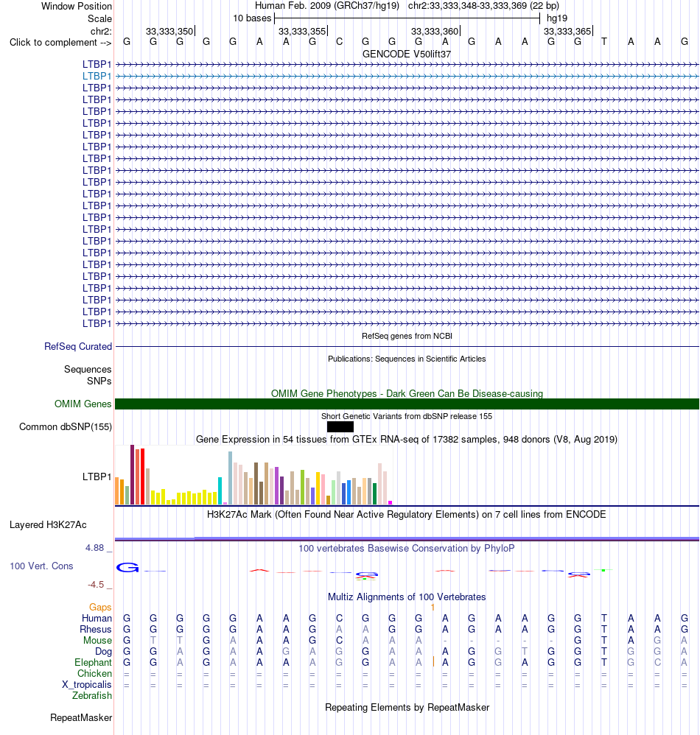Click the LTBP1 label beside GTEx chart
This screenshot has height=735, width=700.
point(97,476)
